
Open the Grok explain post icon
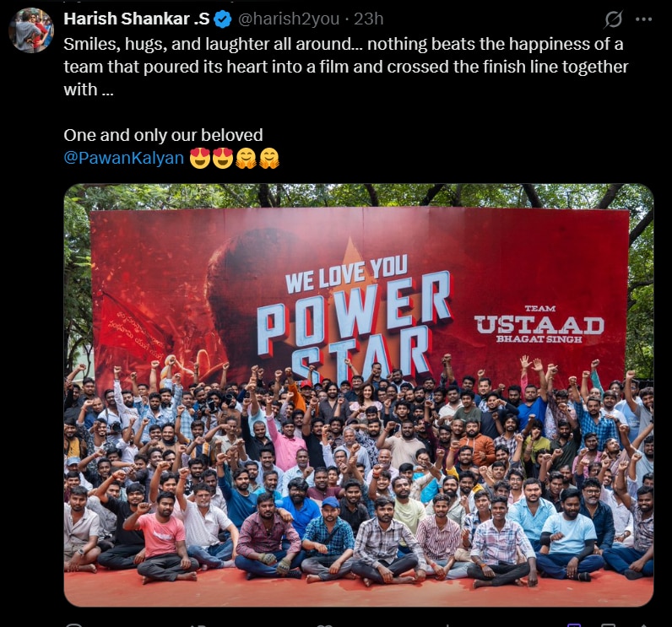click(613, 19)
